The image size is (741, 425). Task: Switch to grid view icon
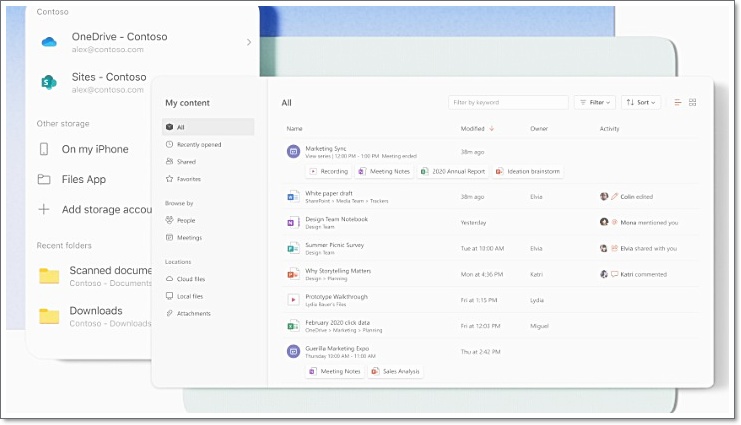(692, 103)
